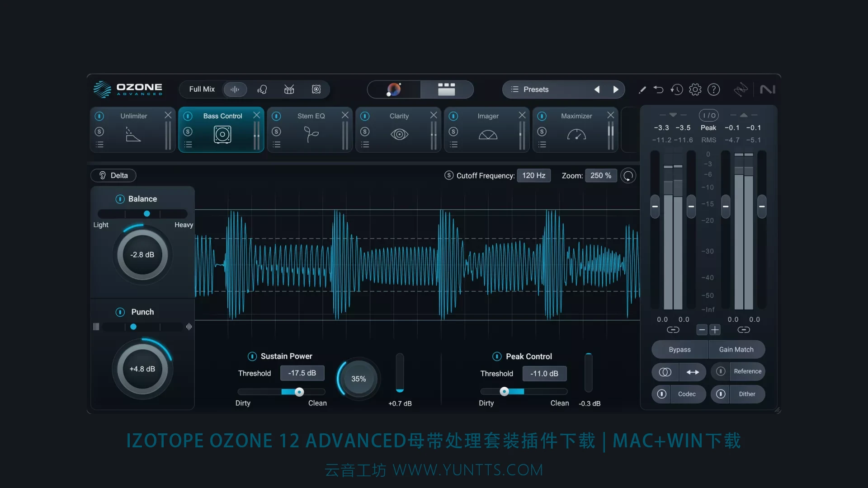Select the Drums source icon
This screenshot has height=488, width=868.
[x=289, y=89]
